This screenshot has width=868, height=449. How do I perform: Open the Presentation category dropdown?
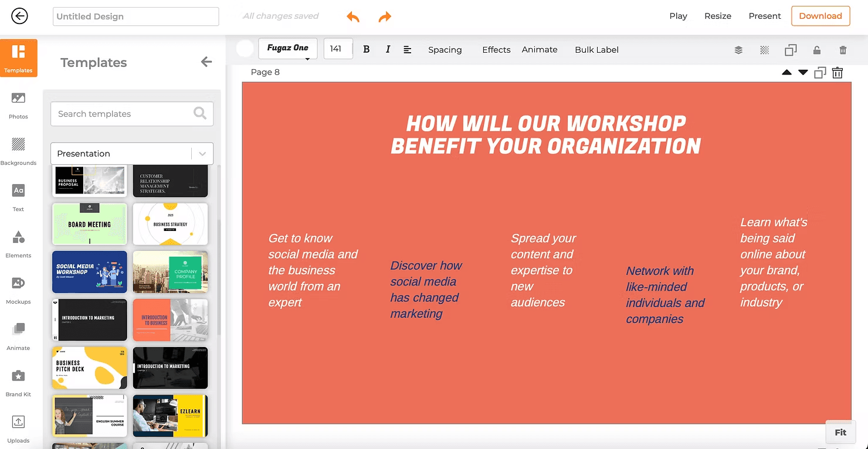click(x=132, y=154)
